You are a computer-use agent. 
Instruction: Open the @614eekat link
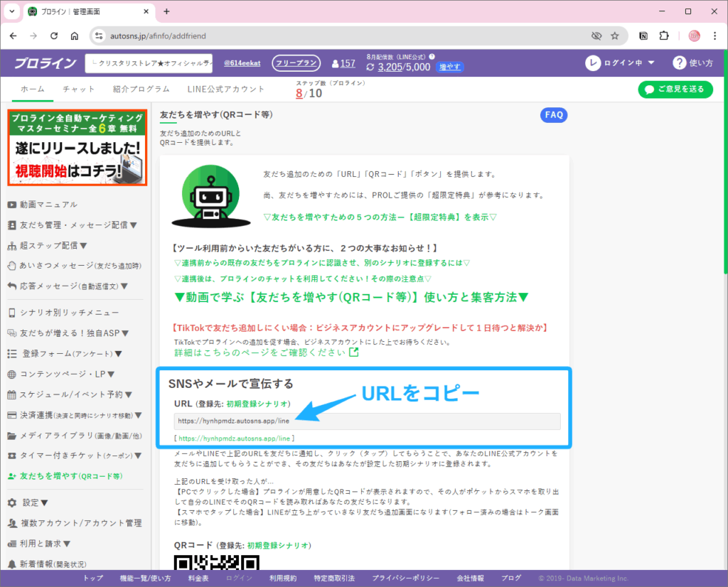coord(242,63)
